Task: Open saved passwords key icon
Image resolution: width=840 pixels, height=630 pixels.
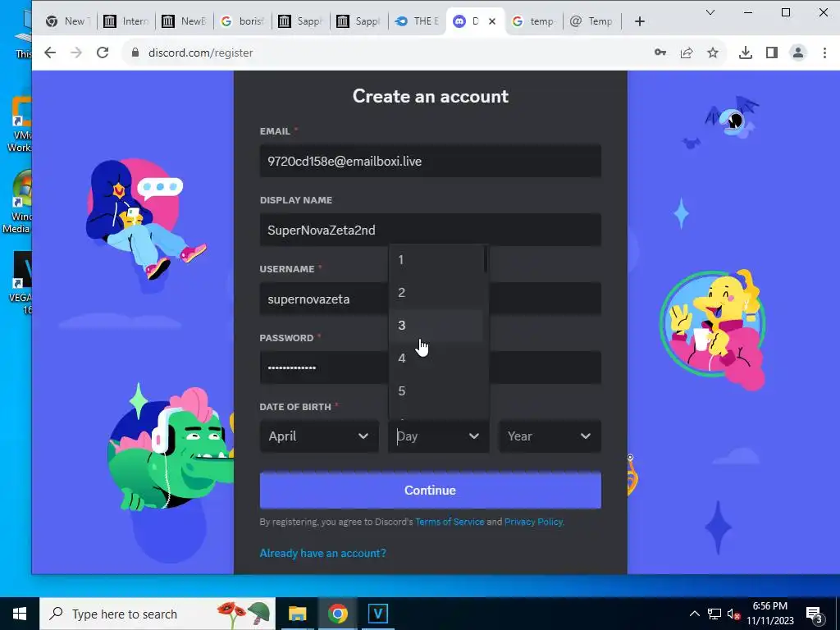Action: click(x=660, y=52)
